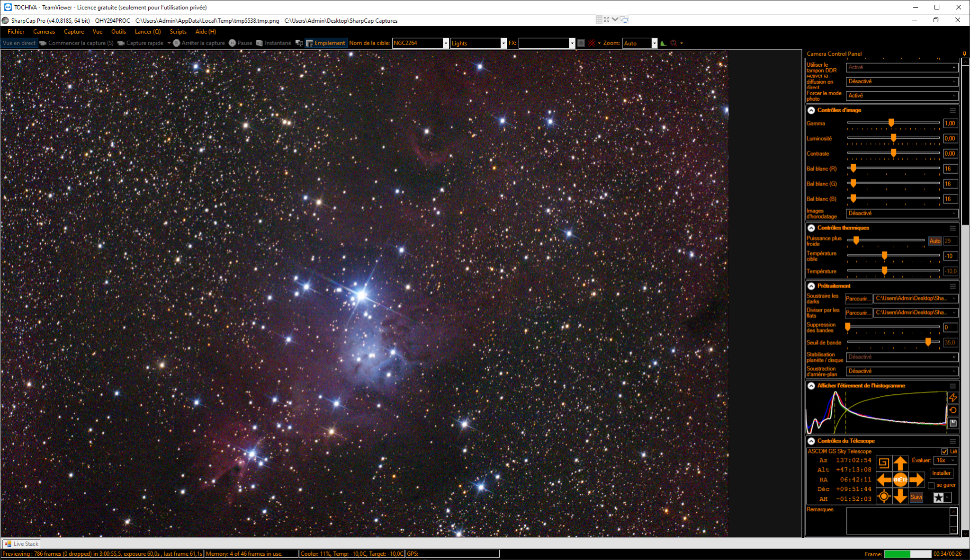Collapse the histogram stretch section
Screen dimensions: 970x560
click(811, 386)
